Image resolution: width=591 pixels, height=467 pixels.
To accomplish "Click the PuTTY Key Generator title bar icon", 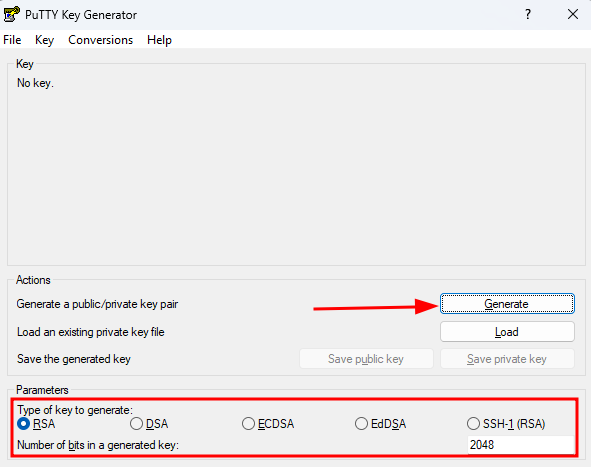I will [11, 14].
